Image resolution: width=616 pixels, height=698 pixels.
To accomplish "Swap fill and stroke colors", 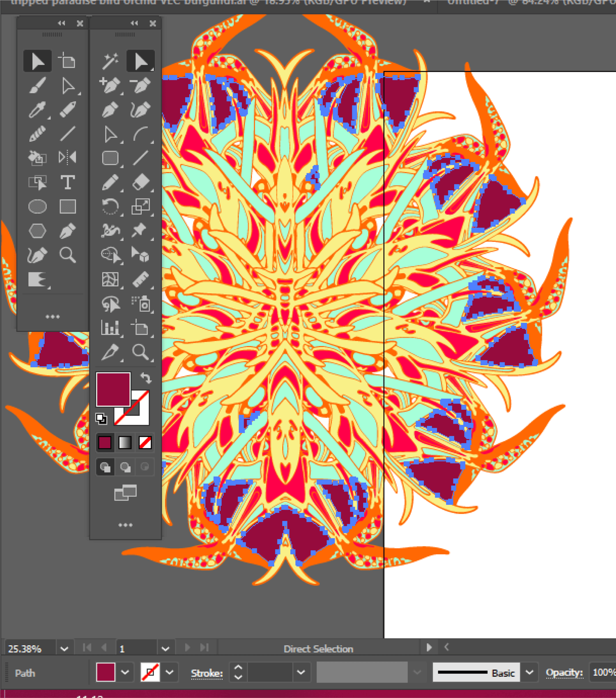I will (x=145, y=378).
